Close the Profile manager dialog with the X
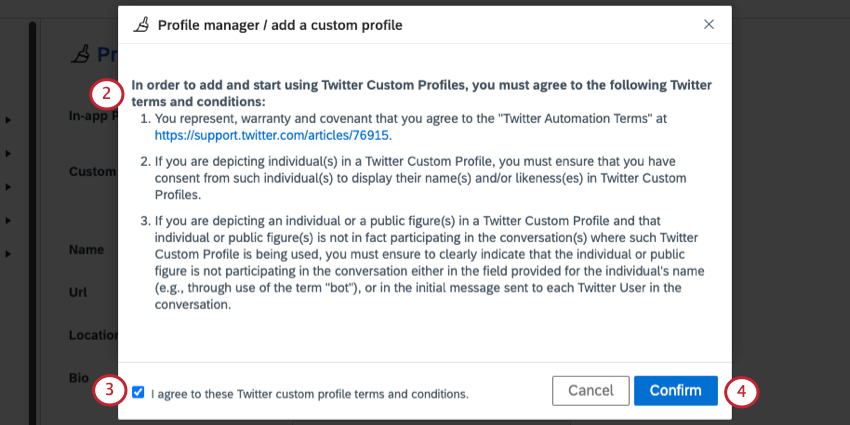Viewport: 850px width, 425px height. [709, 24]
